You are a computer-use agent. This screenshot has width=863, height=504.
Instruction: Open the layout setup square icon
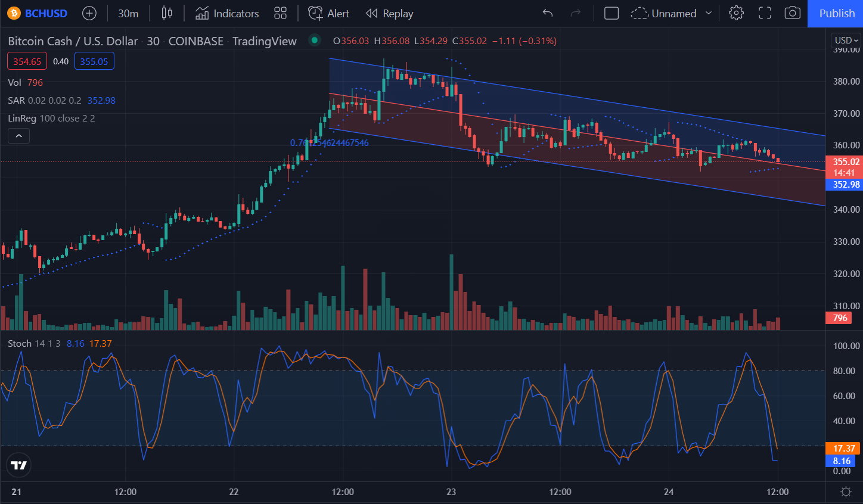(x=611, y=13)
